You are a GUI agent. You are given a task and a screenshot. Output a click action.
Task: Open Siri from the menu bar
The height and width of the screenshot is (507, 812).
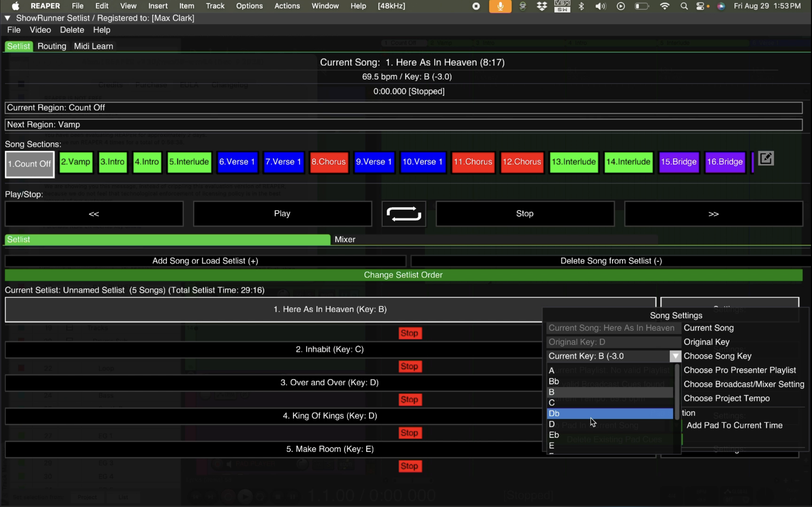pos(721,6)
